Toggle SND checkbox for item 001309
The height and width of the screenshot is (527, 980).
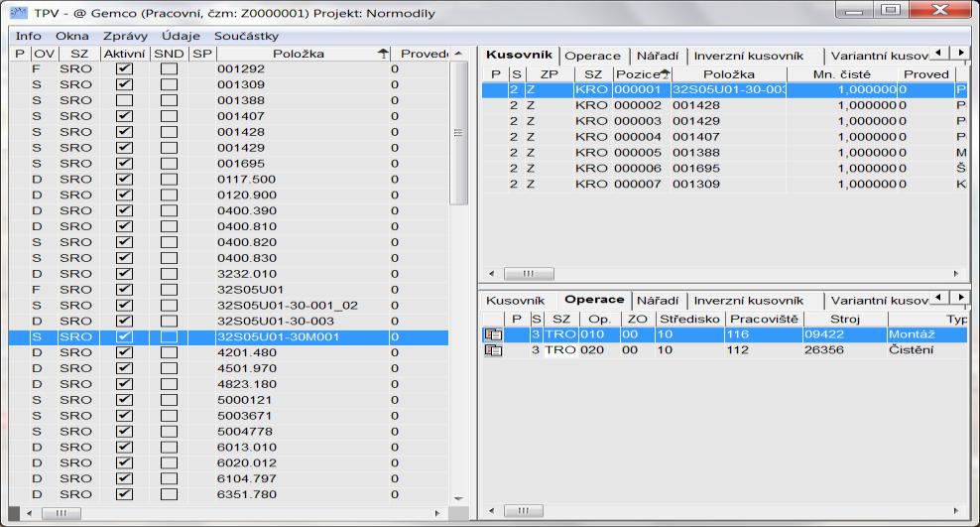(x=169, y=84)
